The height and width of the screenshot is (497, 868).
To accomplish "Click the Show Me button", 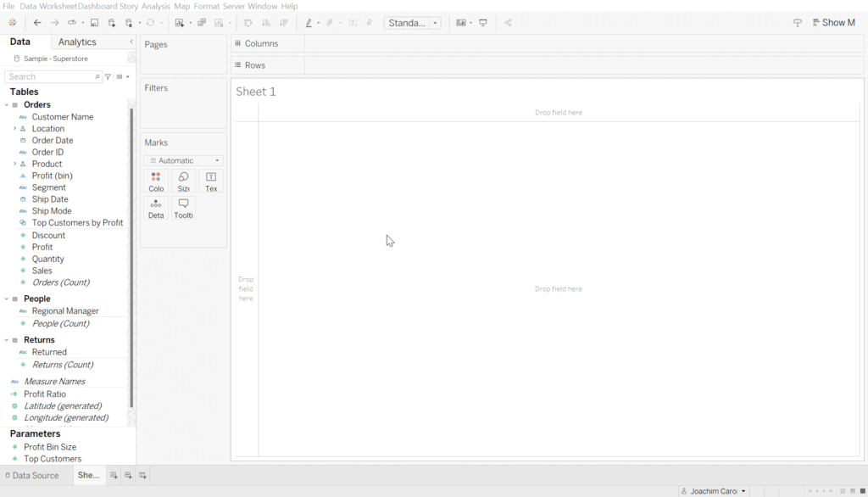I will (x=834, y=23).
